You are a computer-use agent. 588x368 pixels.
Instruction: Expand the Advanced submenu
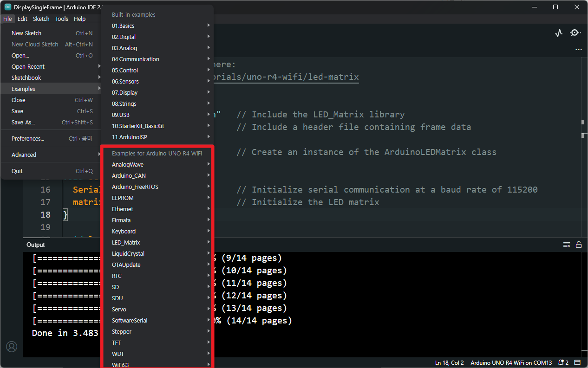51,155
